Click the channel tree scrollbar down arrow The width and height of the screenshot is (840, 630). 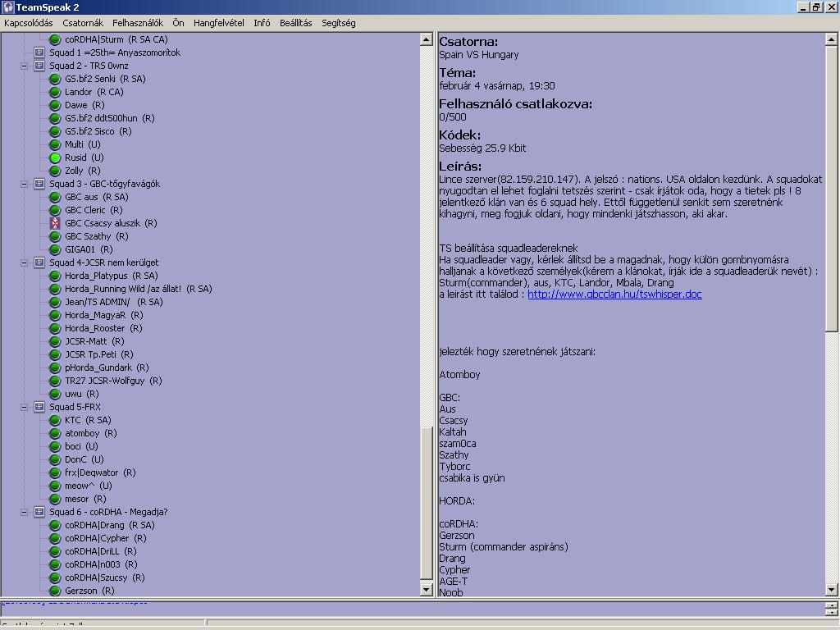pyautogui.click(x=426, y=589)
